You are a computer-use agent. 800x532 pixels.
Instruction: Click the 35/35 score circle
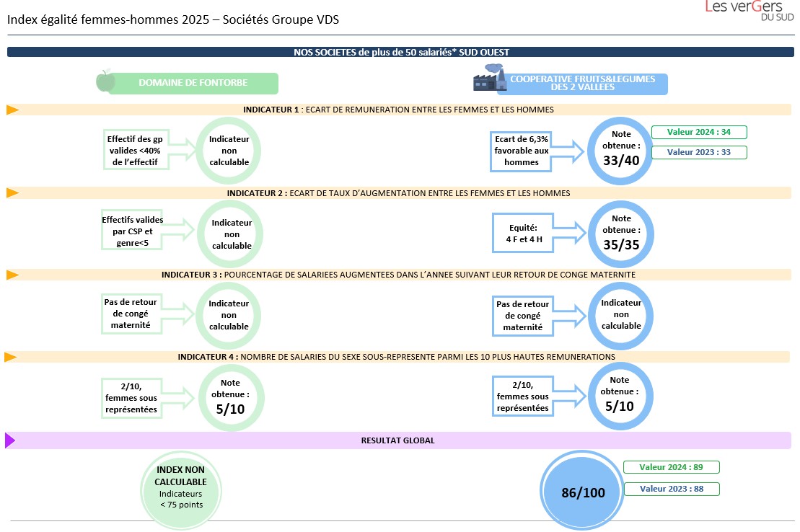pos(620,234)
